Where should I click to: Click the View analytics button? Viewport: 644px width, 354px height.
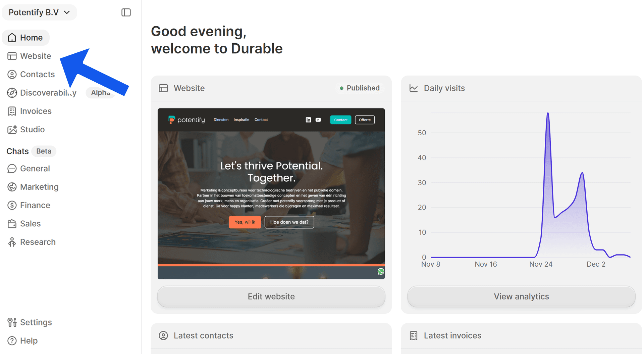point(521,297)
